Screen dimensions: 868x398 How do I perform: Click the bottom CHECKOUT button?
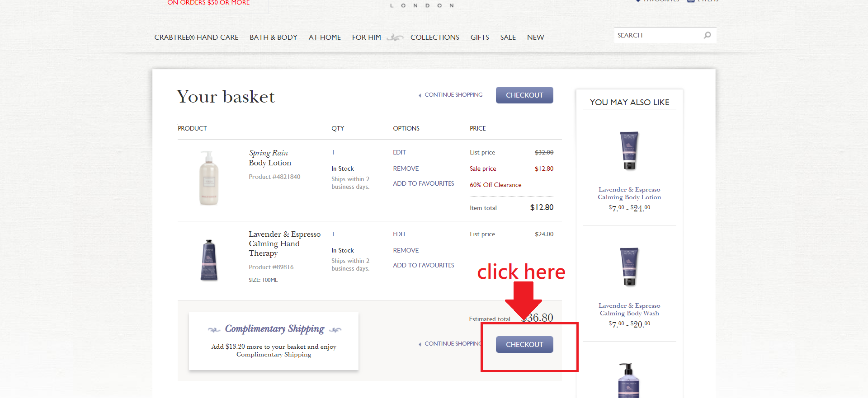click(524, 344)
